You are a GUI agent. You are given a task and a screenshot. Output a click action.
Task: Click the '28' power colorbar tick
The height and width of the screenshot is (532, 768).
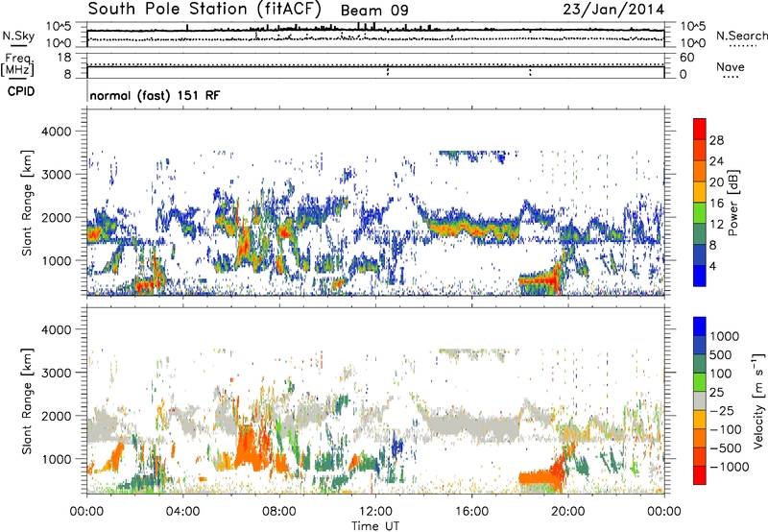coord(716,140)
